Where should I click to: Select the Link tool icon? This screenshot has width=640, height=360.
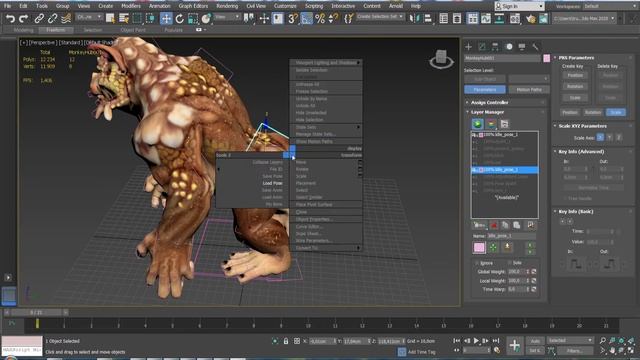click(x=39, y=19)
